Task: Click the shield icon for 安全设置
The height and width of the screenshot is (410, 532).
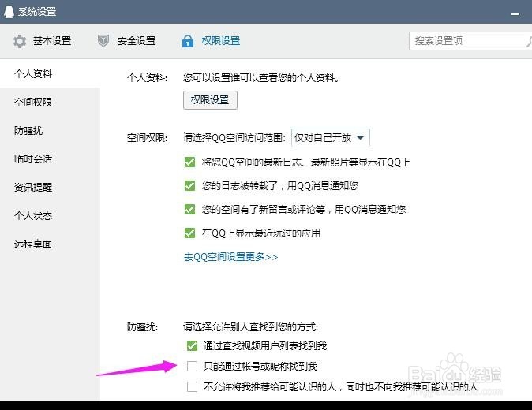Action: coord(103,41)
